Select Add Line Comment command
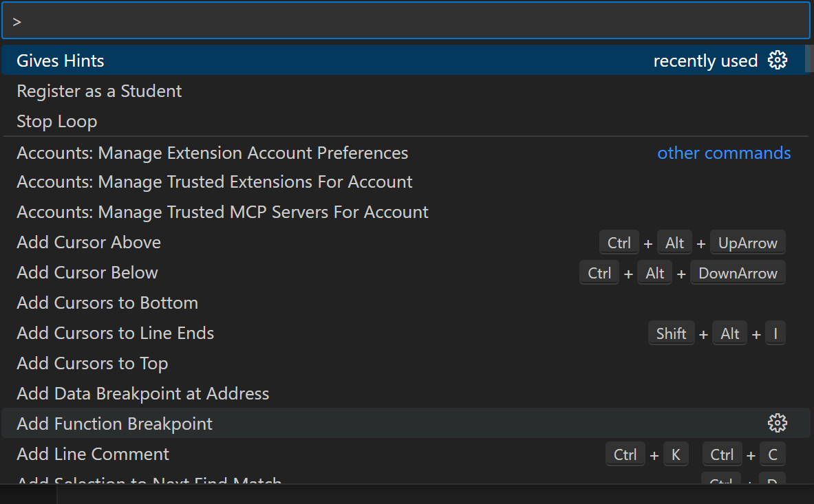This screenshot has height=504, width=814. 93,454
